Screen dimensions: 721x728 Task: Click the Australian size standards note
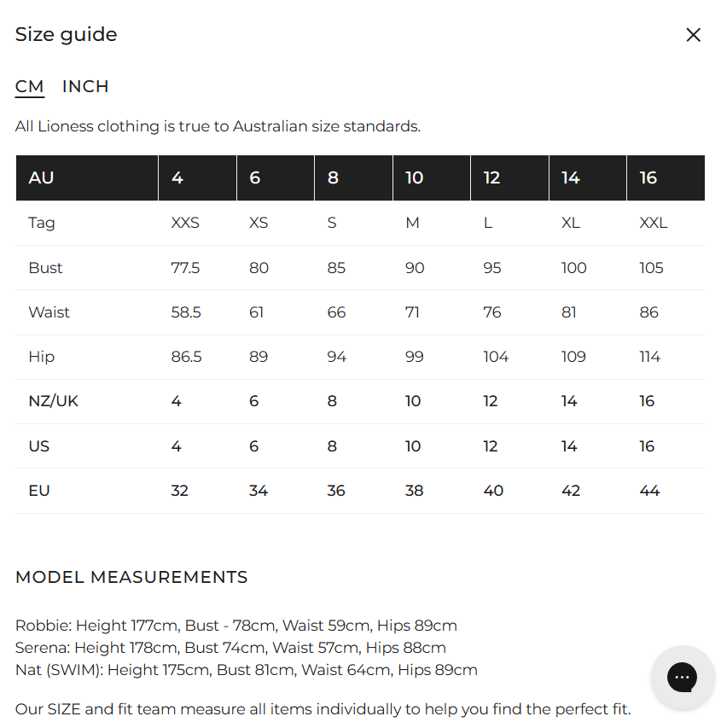(x=218, y=126)
